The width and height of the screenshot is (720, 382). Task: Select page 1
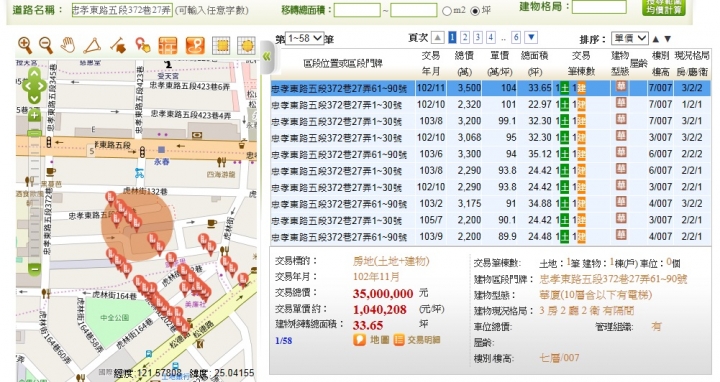452,38
